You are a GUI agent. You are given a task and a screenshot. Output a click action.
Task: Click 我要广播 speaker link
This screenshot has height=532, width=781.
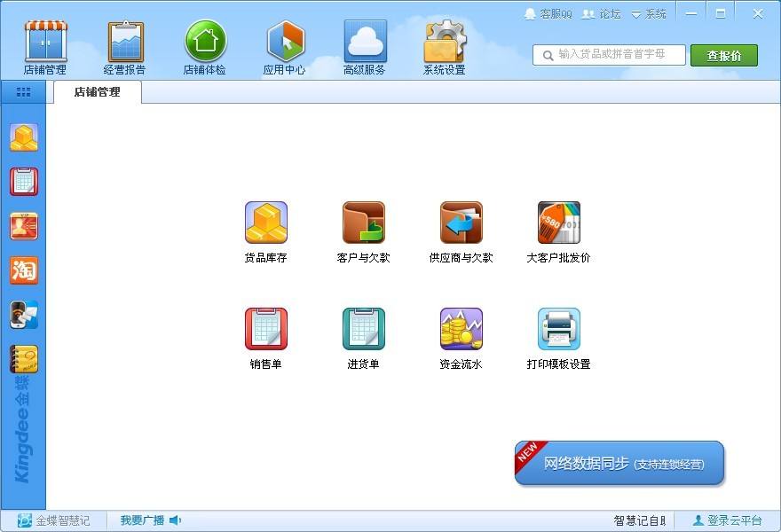click(x=151, y=520)
